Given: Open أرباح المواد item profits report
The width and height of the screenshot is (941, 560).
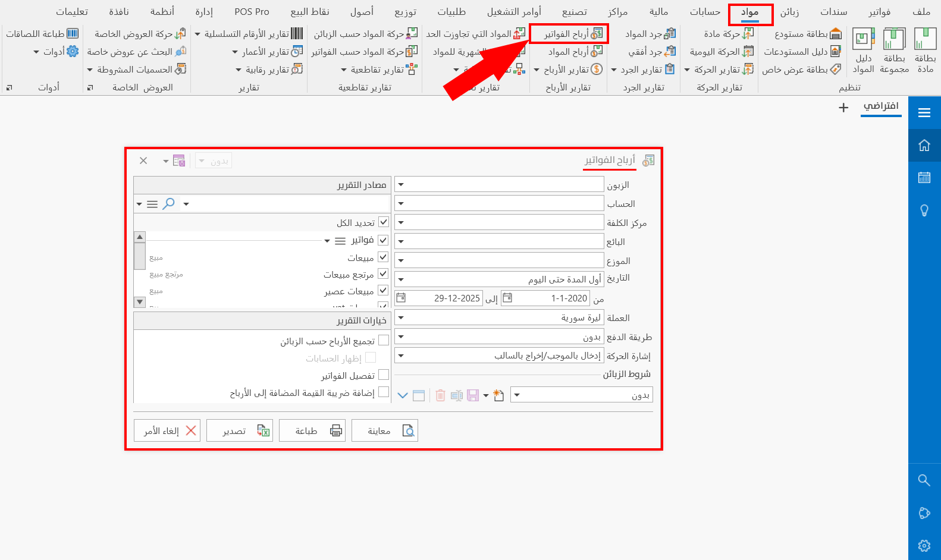Looking at the screenshot, I should [575, 52].
